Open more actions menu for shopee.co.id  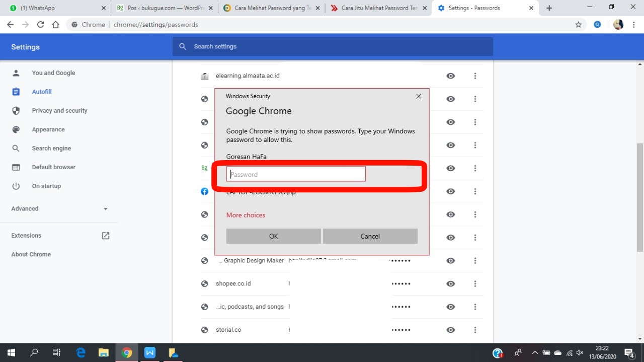pos(475,284)
